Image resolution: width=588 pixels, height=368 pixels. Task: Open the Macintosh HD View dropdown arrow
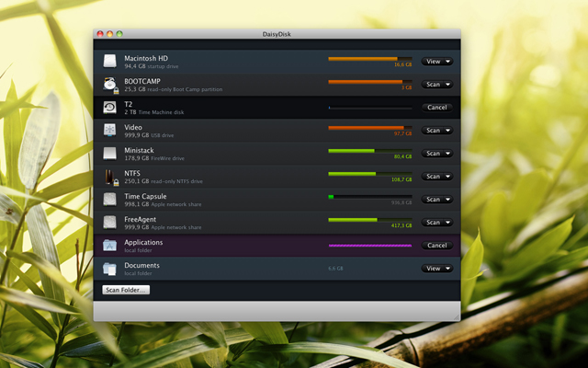click(448, 62)
